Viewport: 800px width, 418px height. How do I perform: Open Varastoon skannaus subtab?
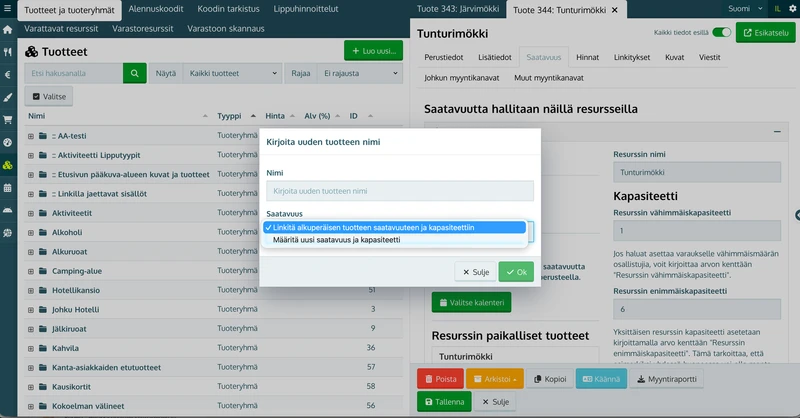(x=226, y=29)
